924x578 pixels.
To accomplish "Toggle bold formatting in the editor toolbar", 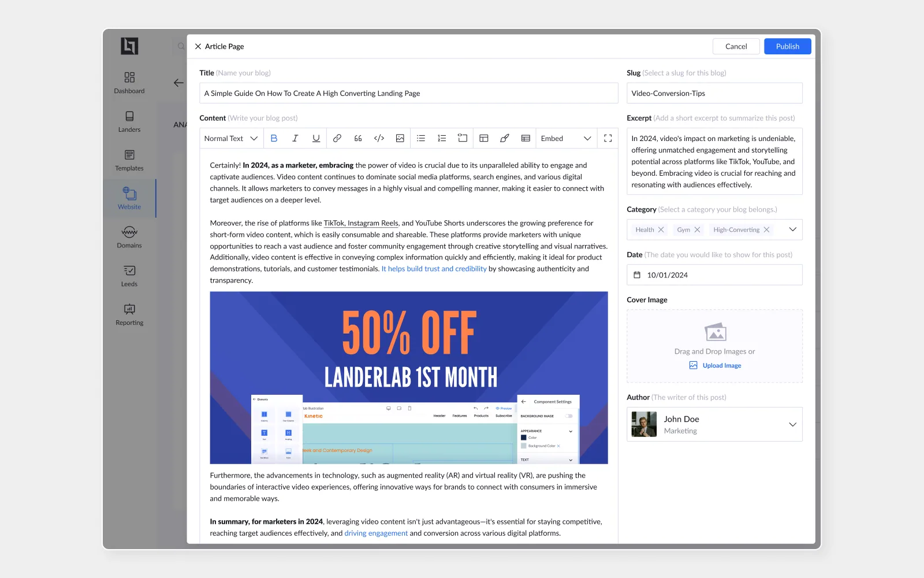I will click(x=274, y=138).
